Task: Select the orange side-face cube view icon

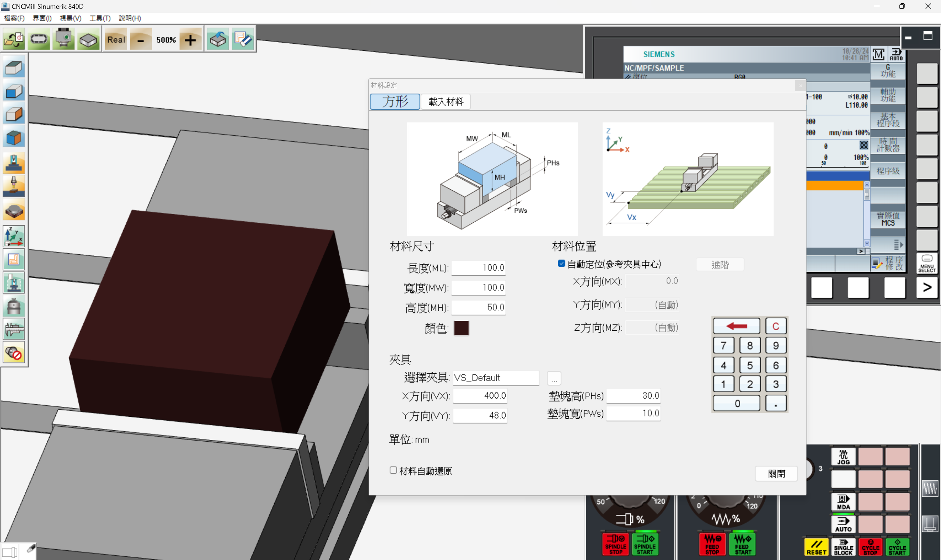Action: pyautogui.click(x=14, y=114)
